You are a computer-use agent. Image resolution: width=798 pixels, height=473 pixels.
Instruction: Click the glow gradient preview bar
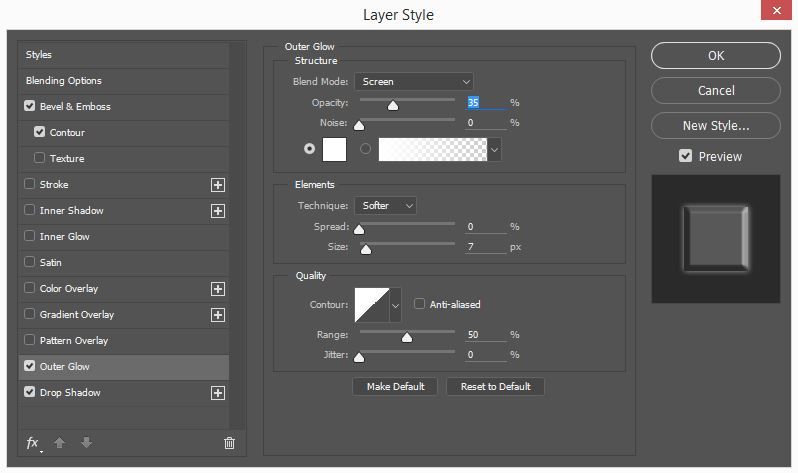point(433,150)
